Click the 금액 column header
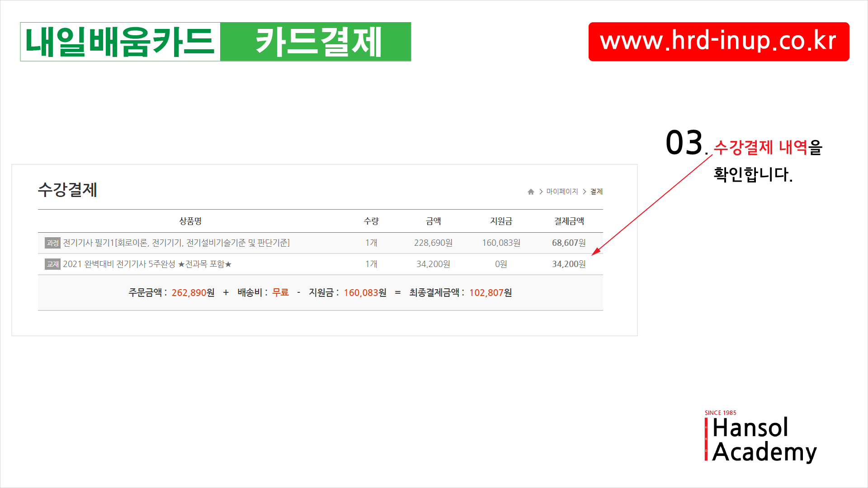The width and height of the screenshot is (868, 488). 433,221
